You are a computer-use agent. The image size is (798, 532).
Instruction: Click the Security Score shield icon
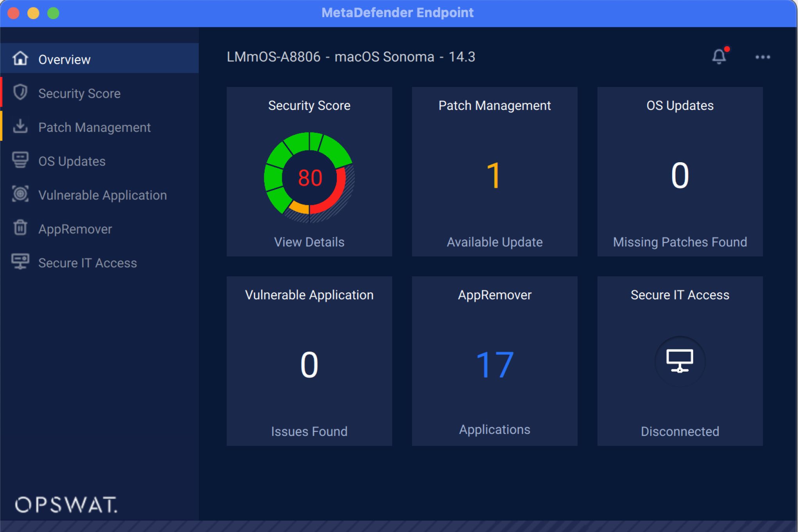pyautogui.click(x=20, y=92)
